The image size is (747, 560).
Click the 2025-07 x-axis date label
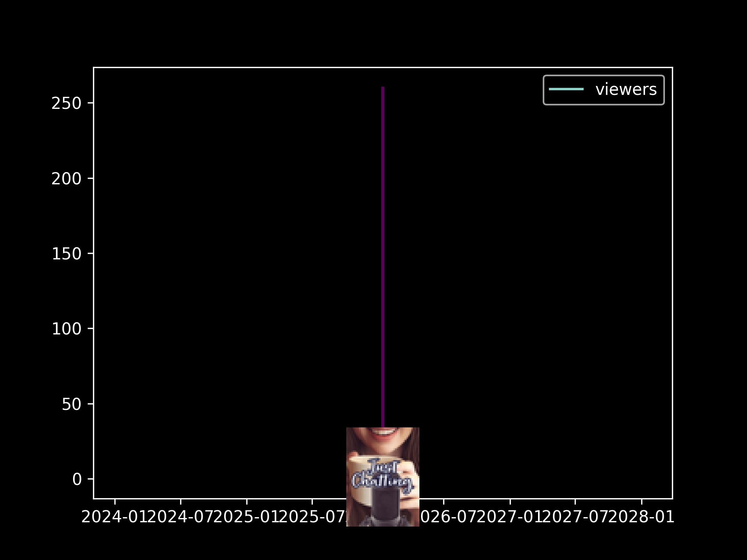(311, 517)
